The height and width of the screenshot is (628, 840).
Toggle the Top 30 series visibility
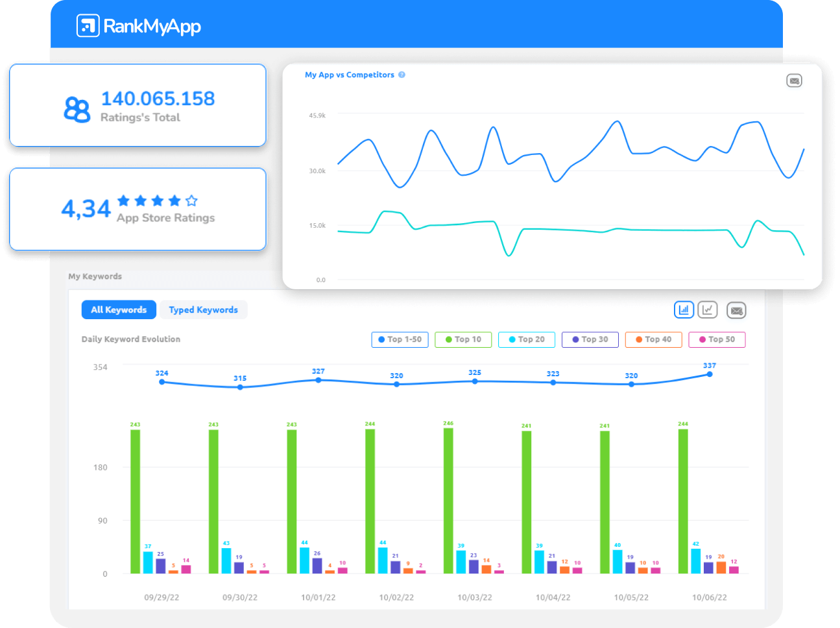point(590,339)
